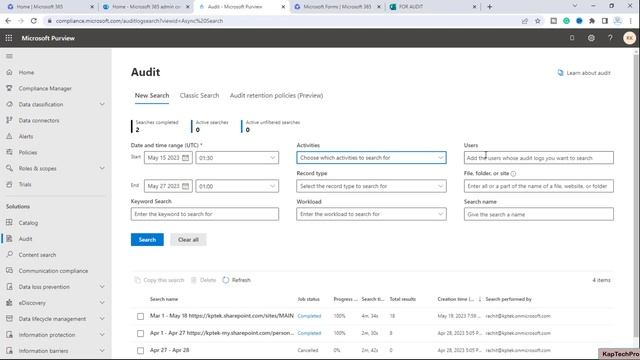
Task: Check the Apr 27 - Apr 28 search row
Action: (140, 351)
